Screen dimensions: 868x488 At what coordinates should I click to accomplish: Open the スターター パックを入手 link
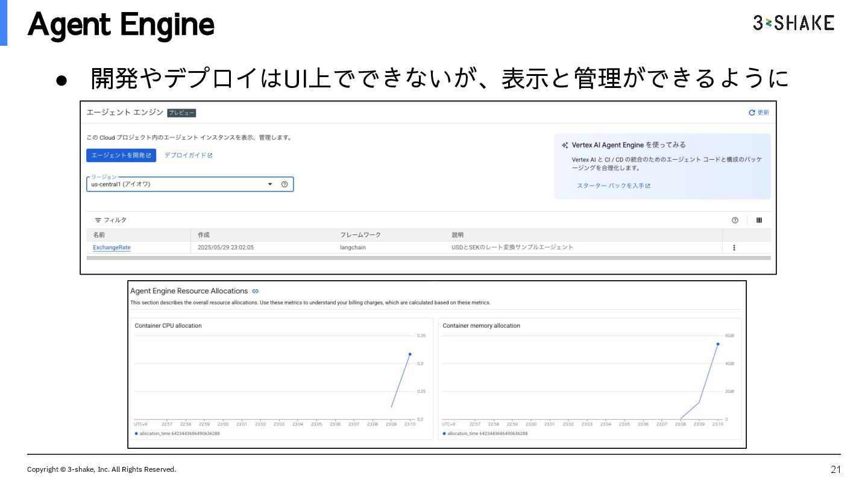point(613,186)
